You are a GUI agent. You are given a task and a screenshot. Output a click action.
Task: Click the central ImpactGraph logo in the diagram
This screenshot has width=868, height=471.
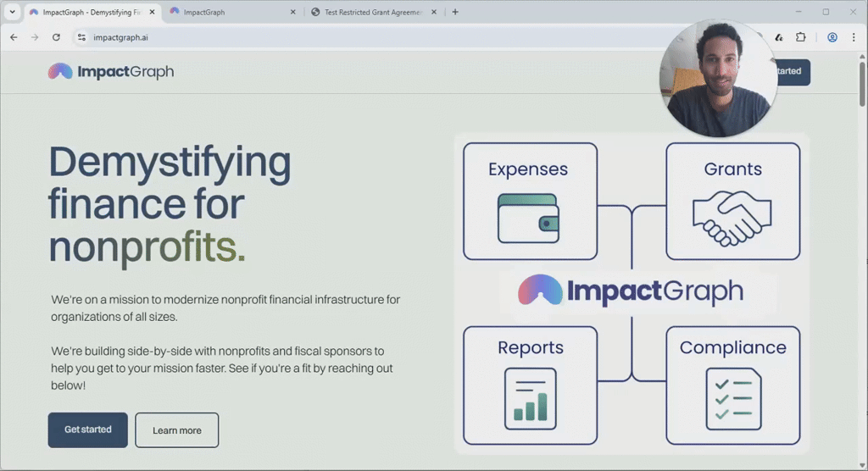631,291
